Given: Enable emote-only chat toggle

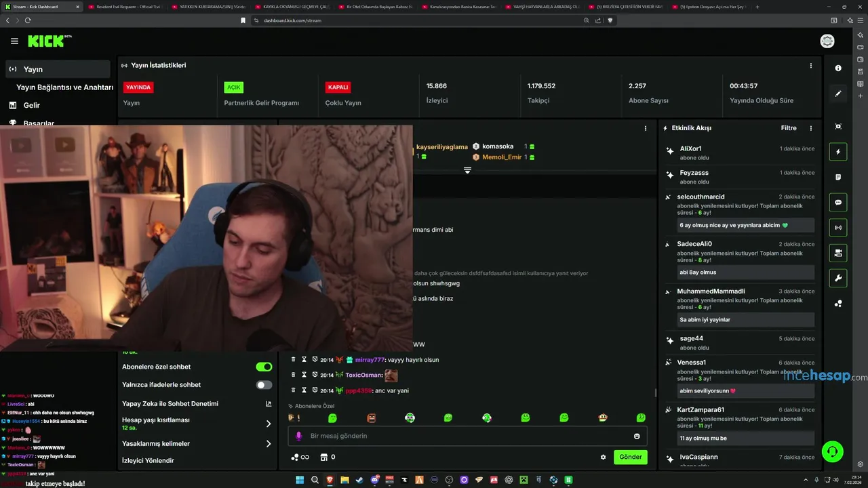Looking at the screenshot, I should pos(264,385).
